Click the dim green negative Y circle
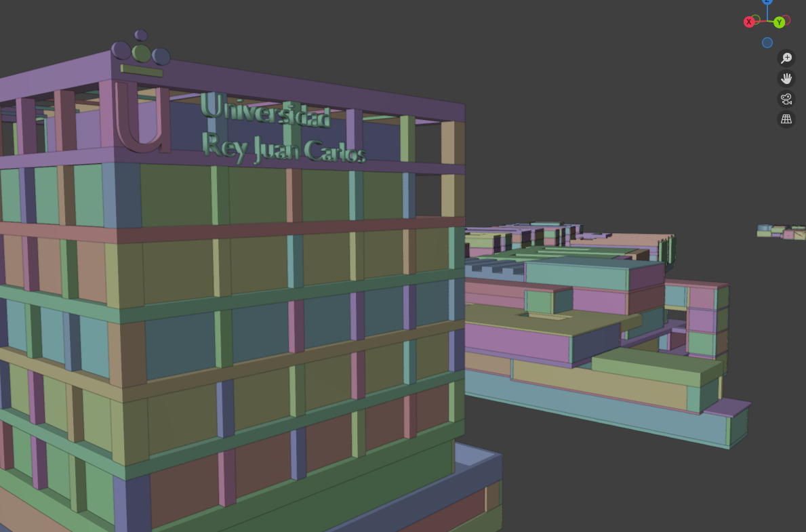This screenshot has height=532, width=806. click(x=756, y=18)
